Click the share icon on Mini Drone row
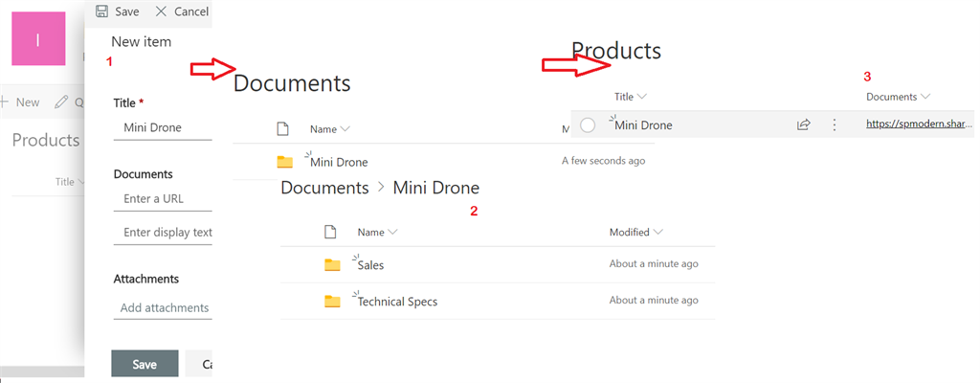The height and width of the screenshot is (383, 980). (804, 124)
